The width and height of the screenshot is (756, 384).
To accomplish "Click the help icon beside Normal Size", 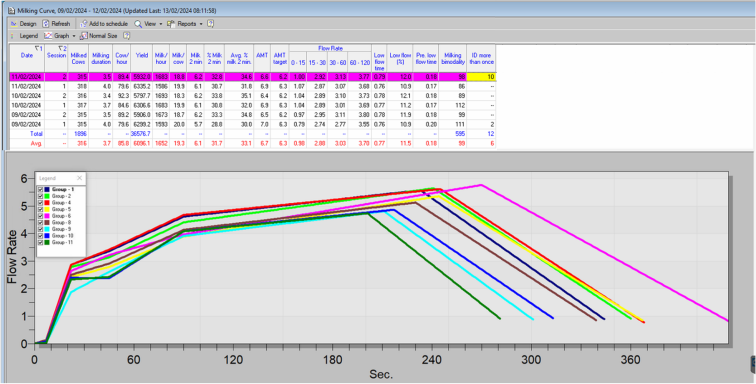I will [x=126, y=36].
